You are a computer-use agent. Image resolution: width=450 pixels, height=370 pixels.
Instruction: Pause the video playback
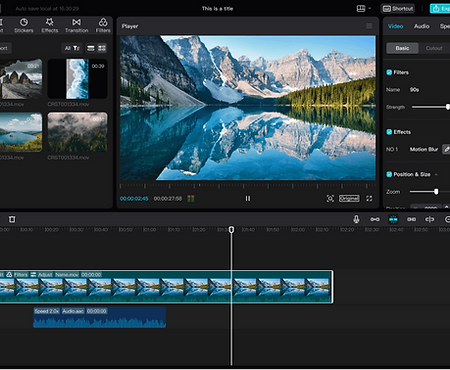click(x=248, y=199)
